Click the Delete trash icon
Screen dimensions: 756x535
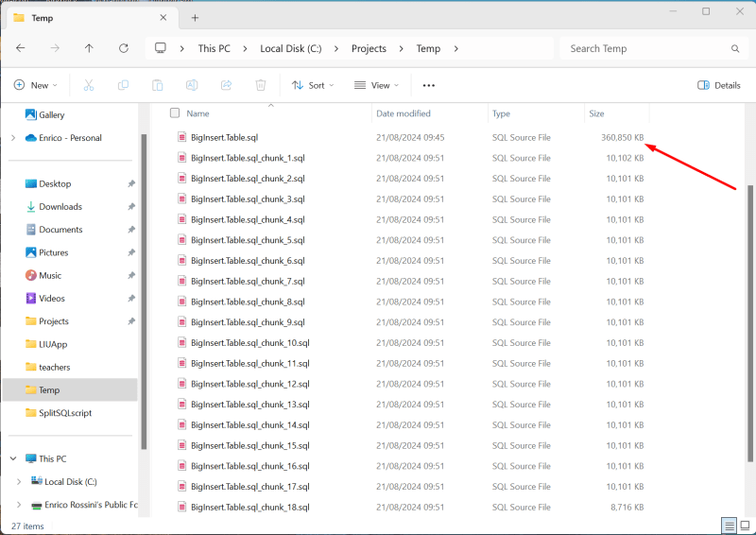coord(261,85)
